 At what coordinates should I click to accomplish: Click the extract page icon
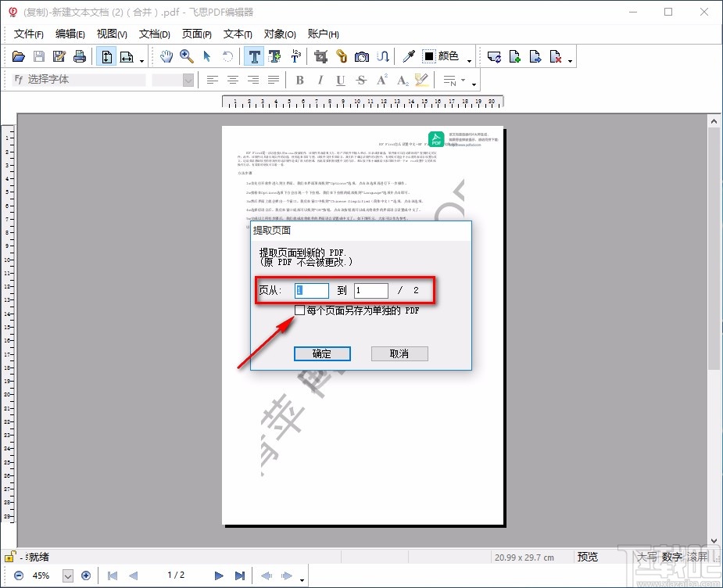tap(535, 57)
